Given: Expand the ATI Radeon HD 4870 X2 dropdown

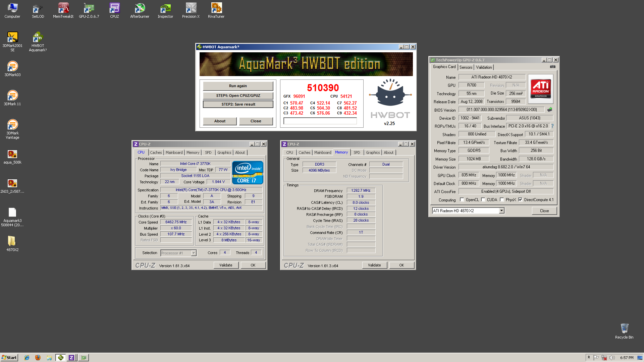Looking at the screenshot, I should [501, 211].
